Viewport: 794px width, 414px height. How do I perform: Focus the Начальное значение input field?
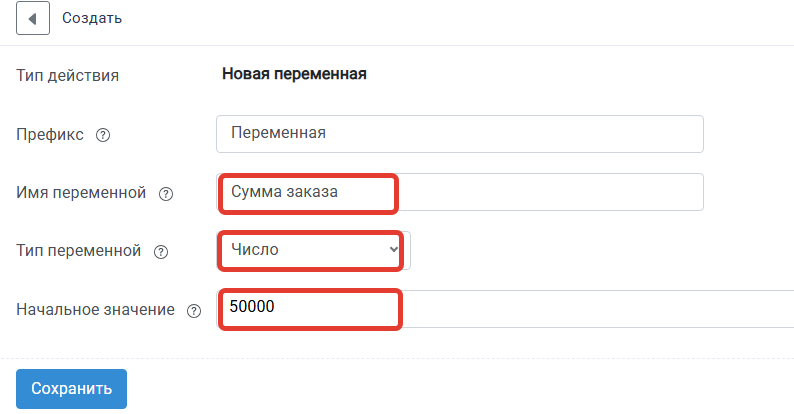click(x=505, y=309)
